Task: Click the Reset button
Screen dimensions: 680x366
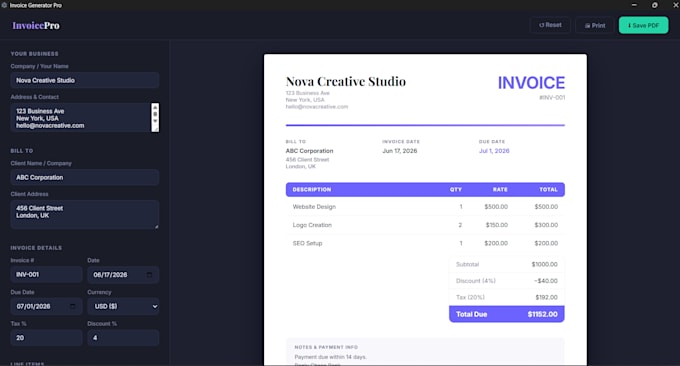Action: click(x=550, y=25)
